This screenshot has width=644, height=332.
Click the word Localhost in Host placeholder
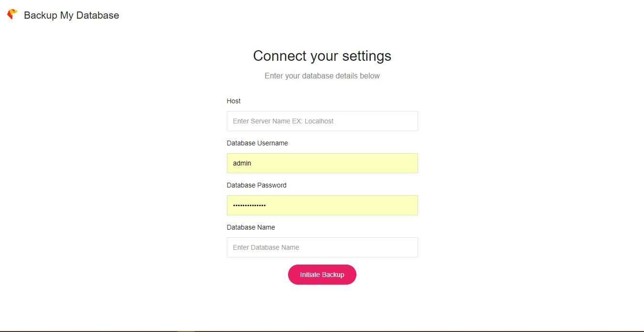[x=319, y=121]
